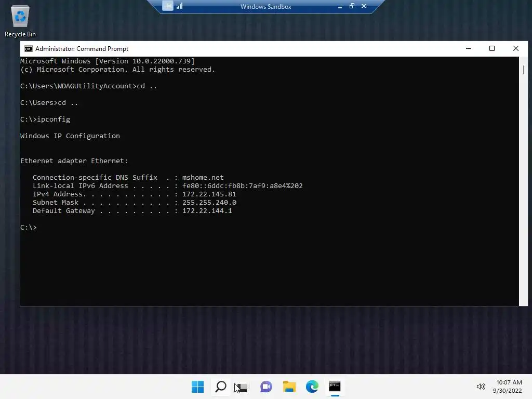Open Task View on the taskbar
Image resolution: width=532 pixels, height=399 pixels.
pyautogui.click(x=243, y=387)
